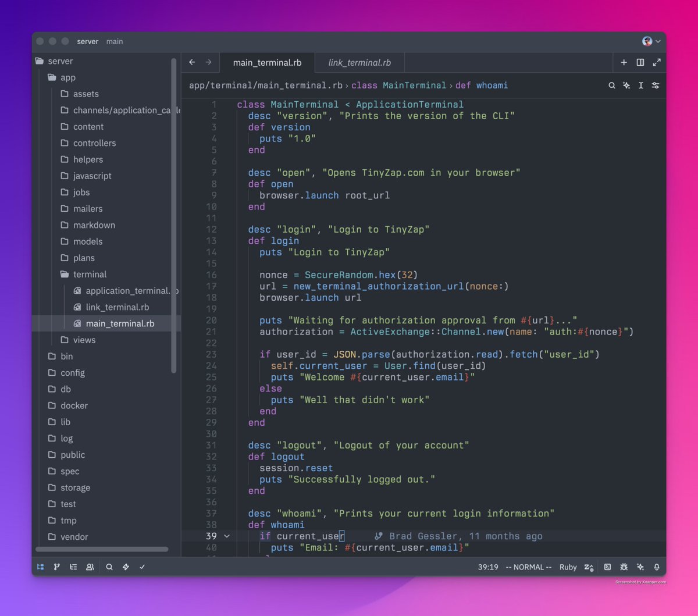This screenshot has height=616, width=698.
Task: Open the notifications bell icon
Action: click(657, 567)
